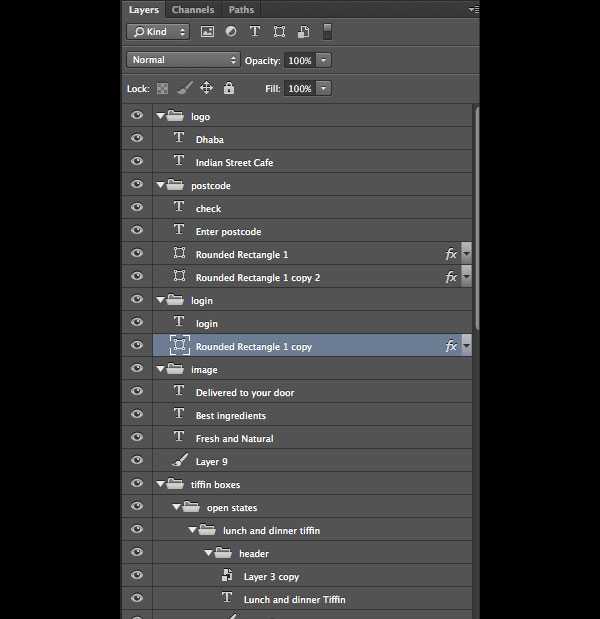Collapse the logo layer group
The height and width of the screenshot is (619, 600).
point(160,116)
